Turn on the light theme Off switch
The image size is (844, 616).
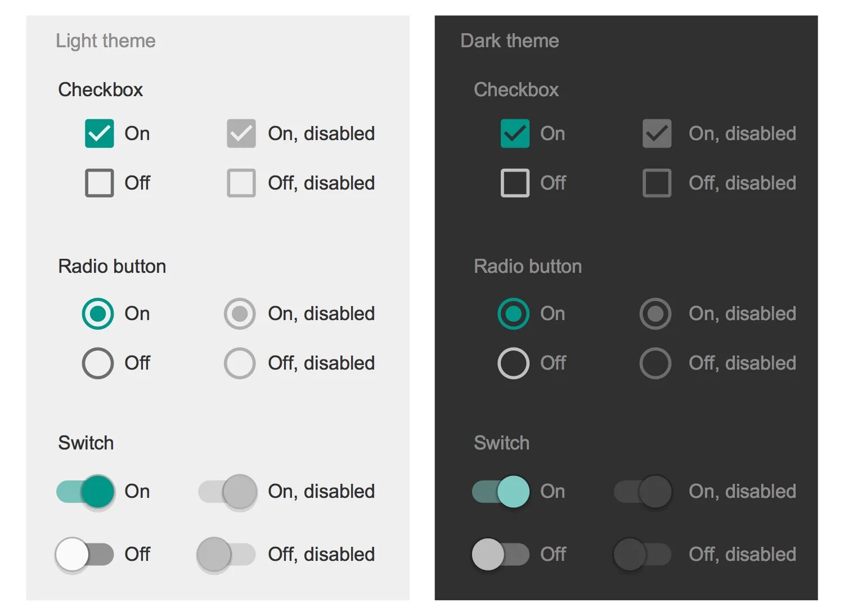[x=84, y=554]
